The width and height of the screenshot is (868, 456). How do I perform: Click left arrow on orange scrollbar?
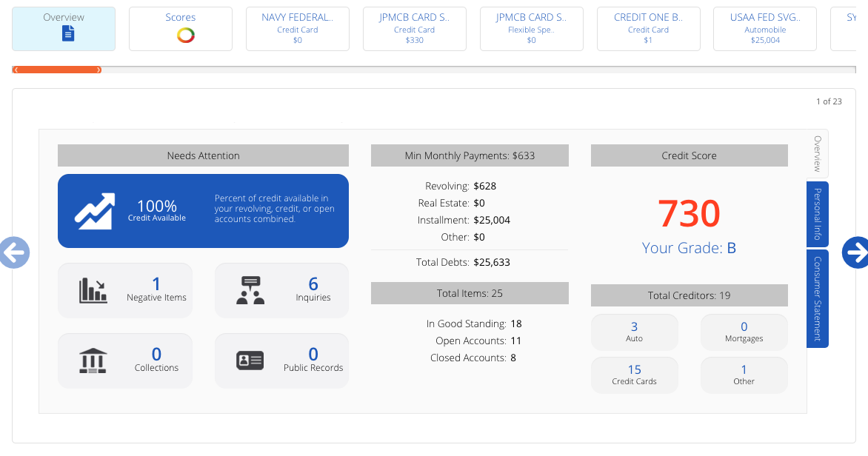pos(16,70)
